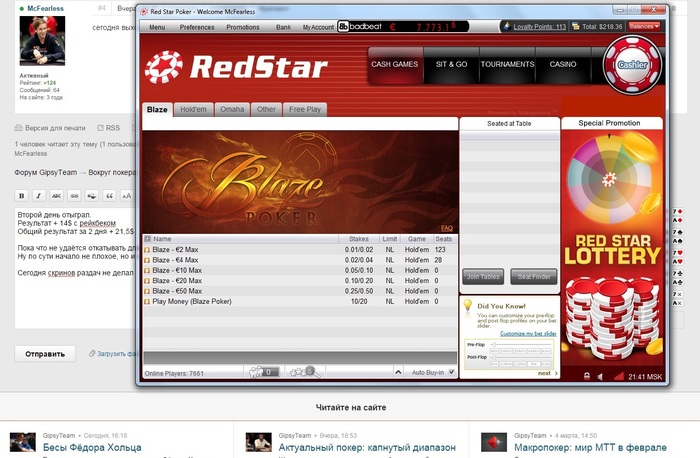
Task: Open the My Account menu
Action: pos(318,27)
